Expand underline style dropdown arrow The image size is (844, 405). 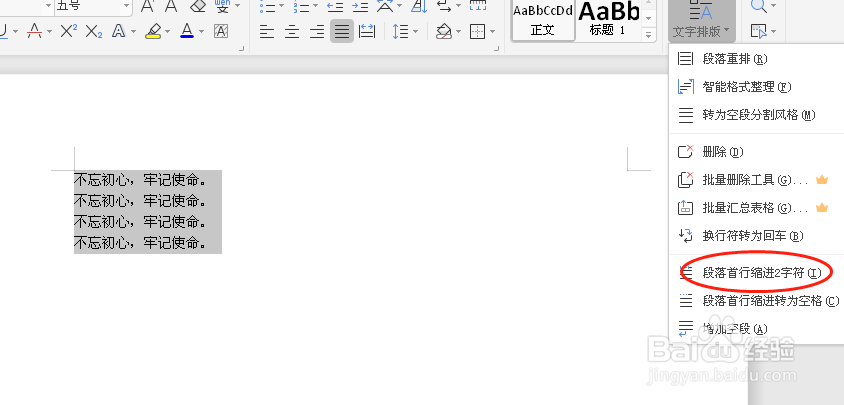tap(15, 32)
